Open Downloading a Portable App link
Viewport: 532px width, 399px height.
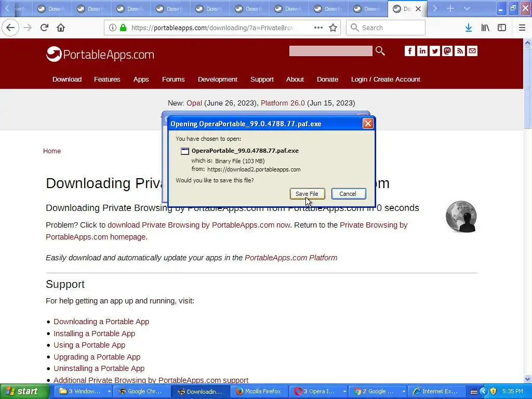coord(101,322)
